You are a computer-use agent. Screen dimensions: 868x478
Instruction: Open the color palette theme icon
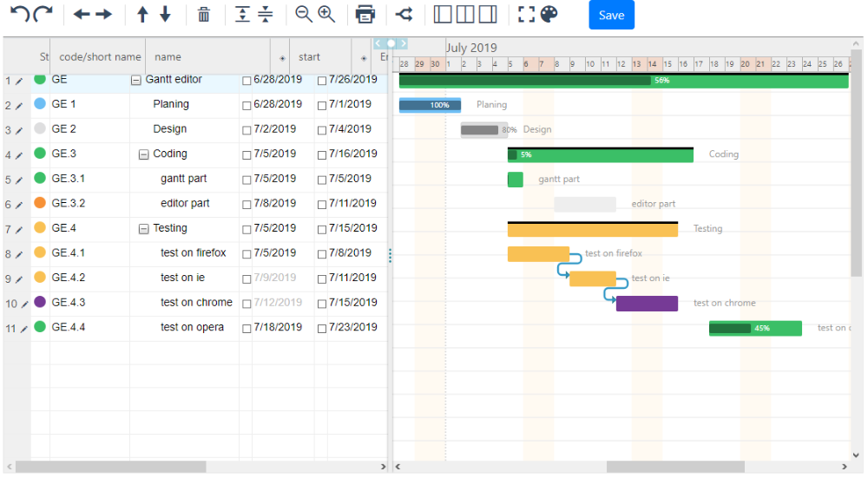pos(549,15)
